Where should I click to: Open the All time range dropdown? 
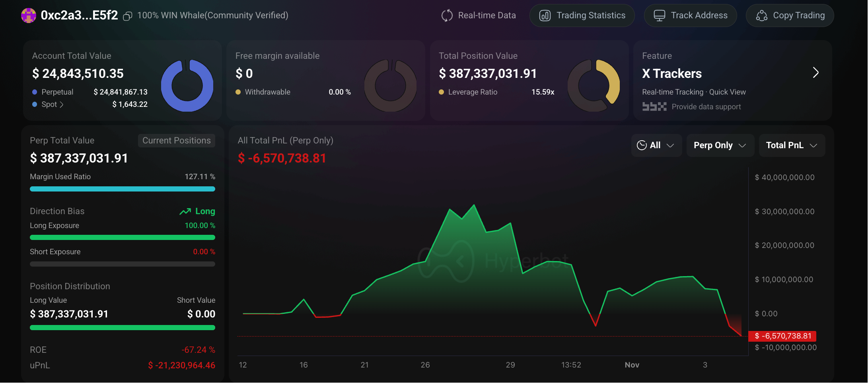coord(656,145)
